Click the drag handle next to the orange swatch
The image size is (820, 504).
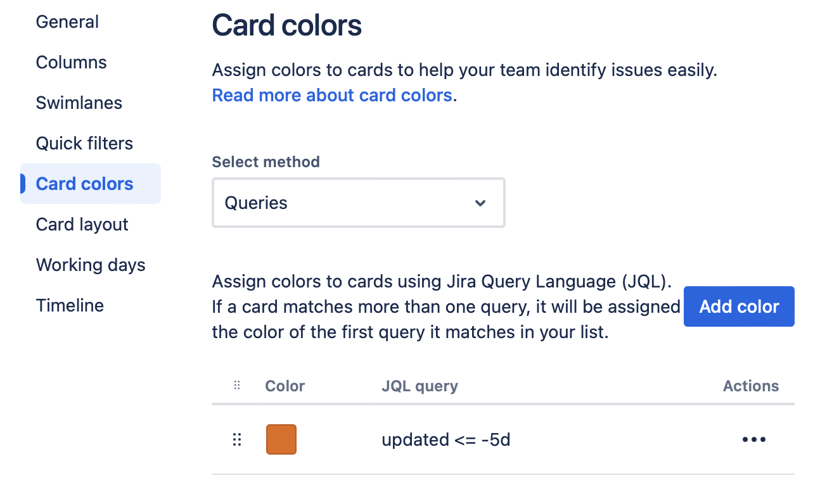tap(237, 439)
